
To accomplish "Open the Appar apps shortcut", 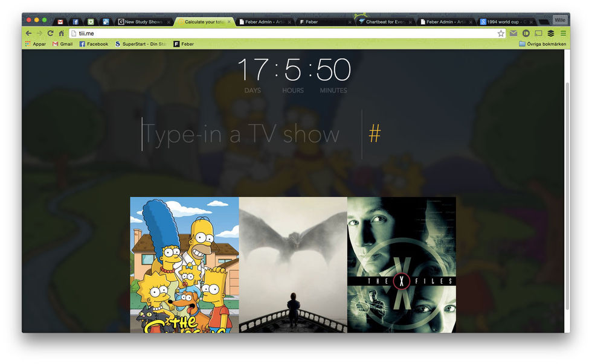I will click(35, 44).
